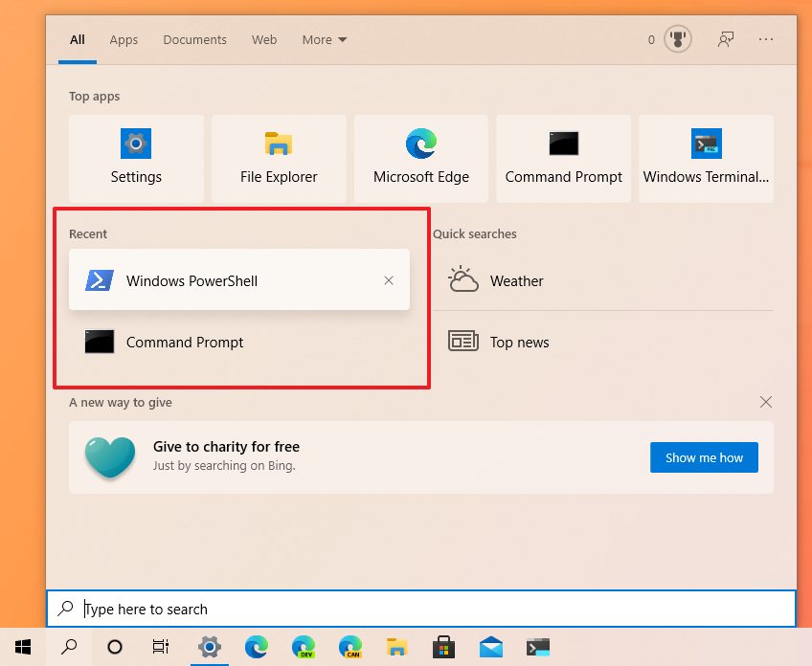Open Microsoft Edge from Top apps
This screenshot has height=666, width=812.
(x=420, y=159)
